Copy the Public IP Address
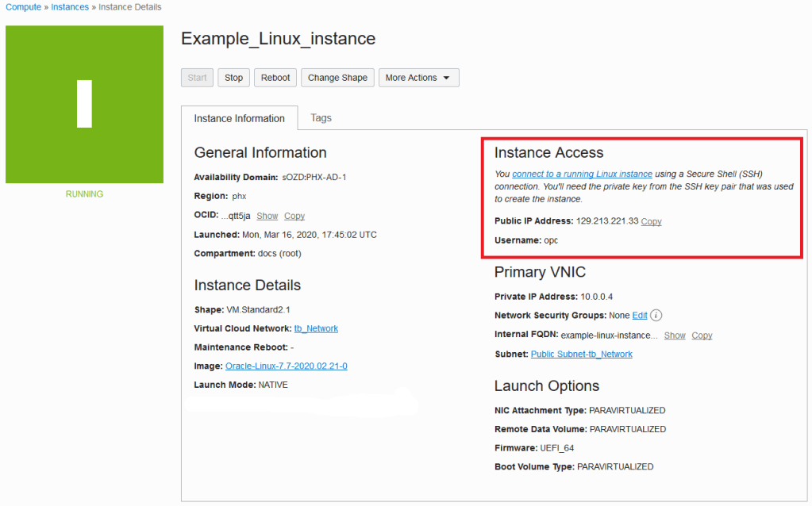This screenshot has height=506, width=812. (651, 221)
